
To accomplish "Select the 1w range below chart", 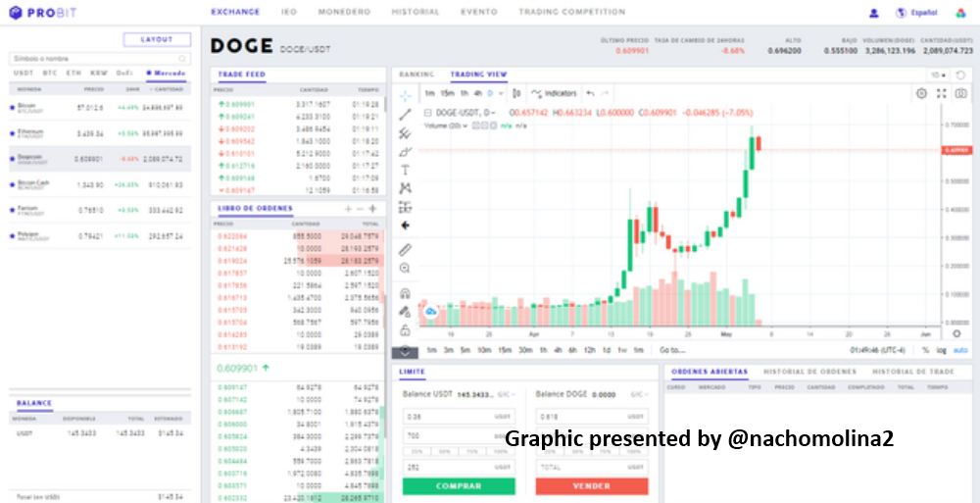I will [622, 350].
